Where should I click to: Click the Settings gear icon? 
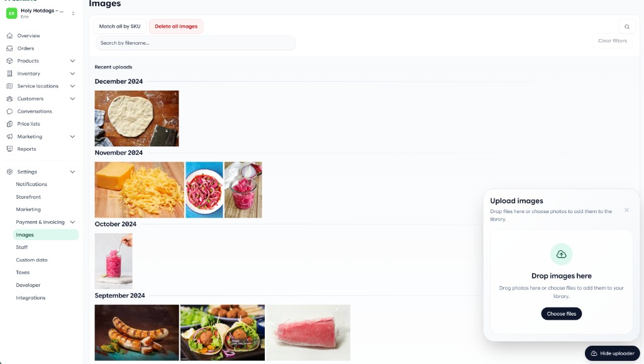coord(10,172)
